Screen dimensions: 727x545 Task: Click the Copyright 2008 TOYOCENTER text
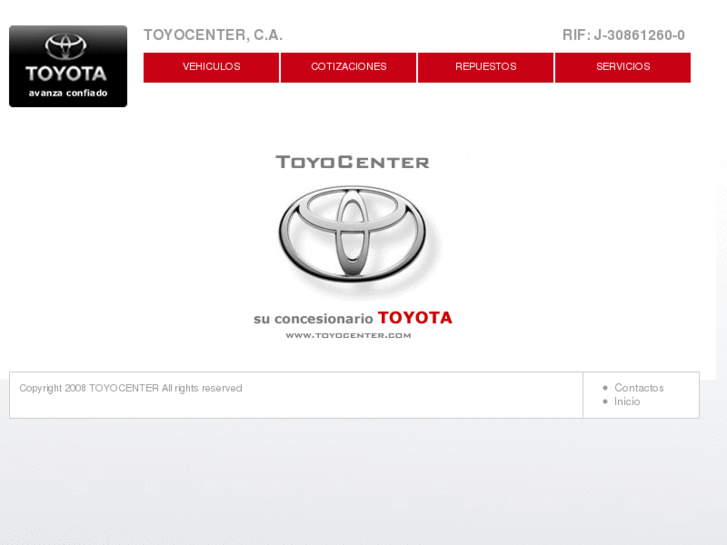131,388
